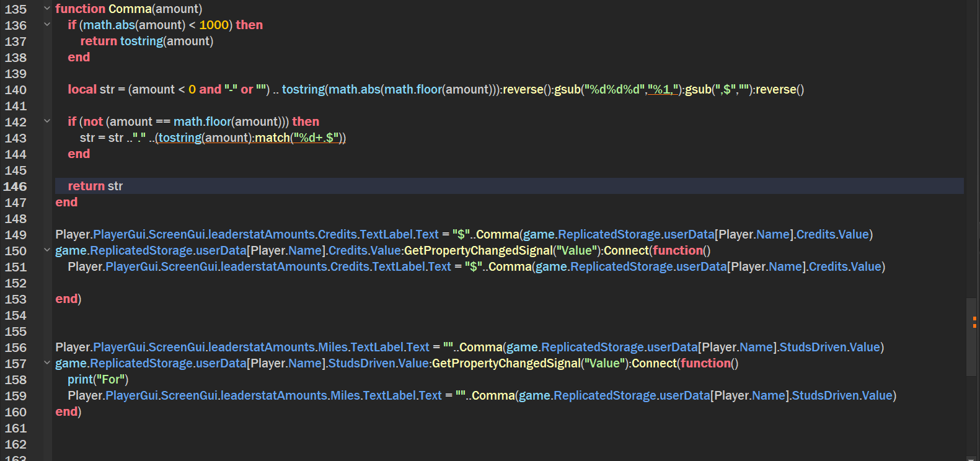Collapse the Comma function fold arrow
This screenshot has width=980, height=461.
[47, 9]
